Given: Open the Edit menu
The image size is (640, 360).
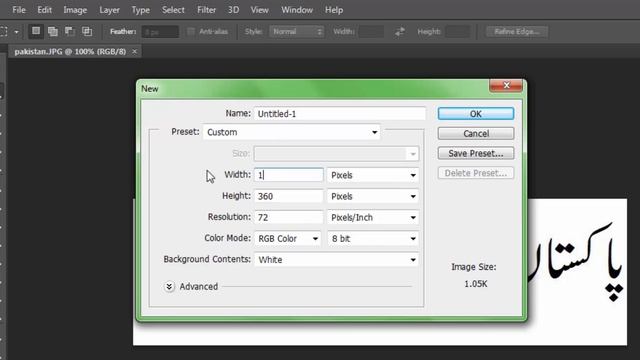Looking at the screenshot, I should click(x=44, y=10).
